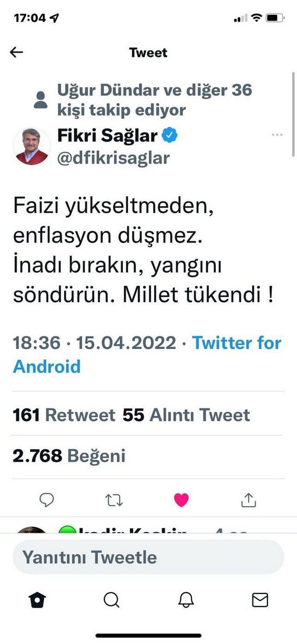Open the Twitter for Android link
297x644 pixels.
point(147,355)
